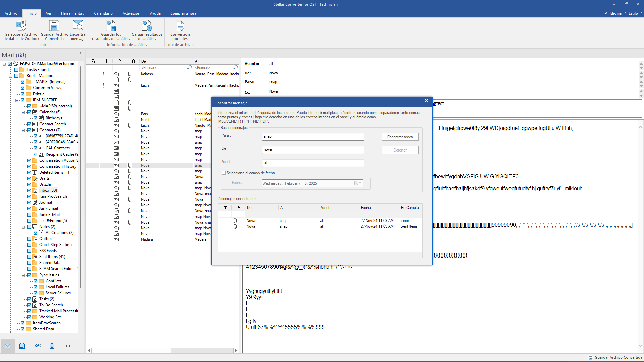Switch to Calendar view icon at bottom

coord(22,346)
